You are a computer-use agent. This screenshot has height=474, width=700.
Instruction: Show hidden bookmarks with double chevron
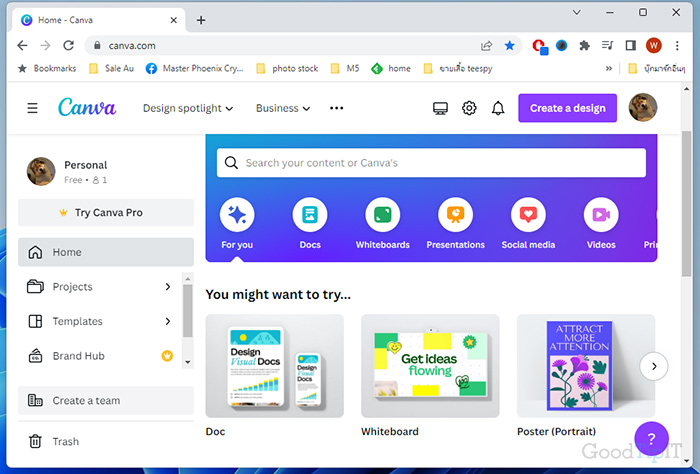point(608,68)
